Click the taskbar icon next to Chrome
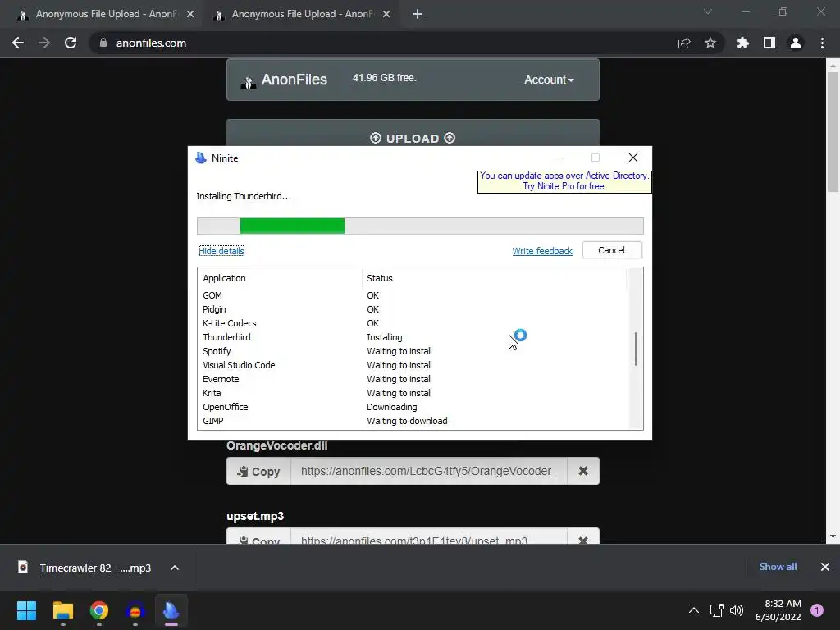Screen dimensions: 840x630 click(x=135, y=610)
